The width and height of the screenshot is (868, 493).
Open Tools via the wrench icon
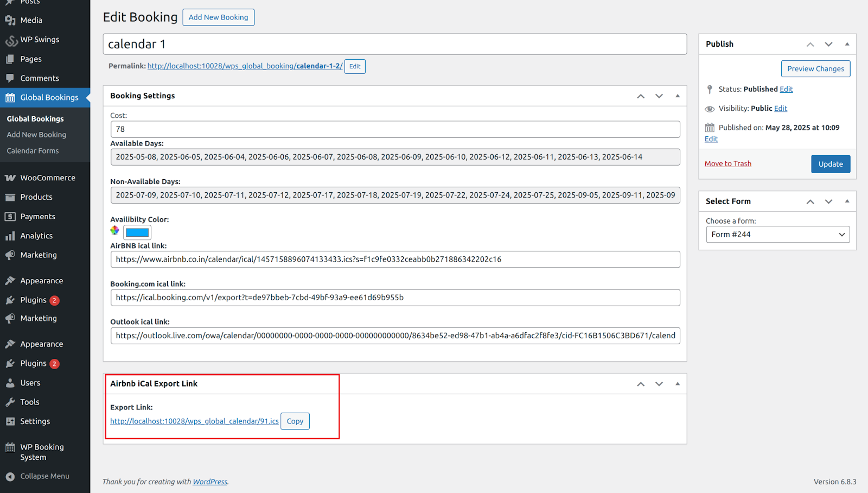point(10,402)
